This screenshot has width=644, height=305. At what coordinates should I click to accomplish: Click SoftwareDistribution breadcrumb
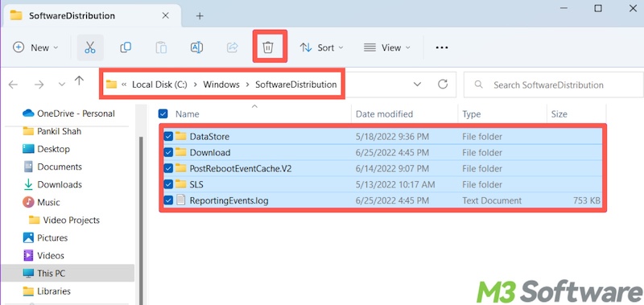pyautogui.click(x=296, y=84)
